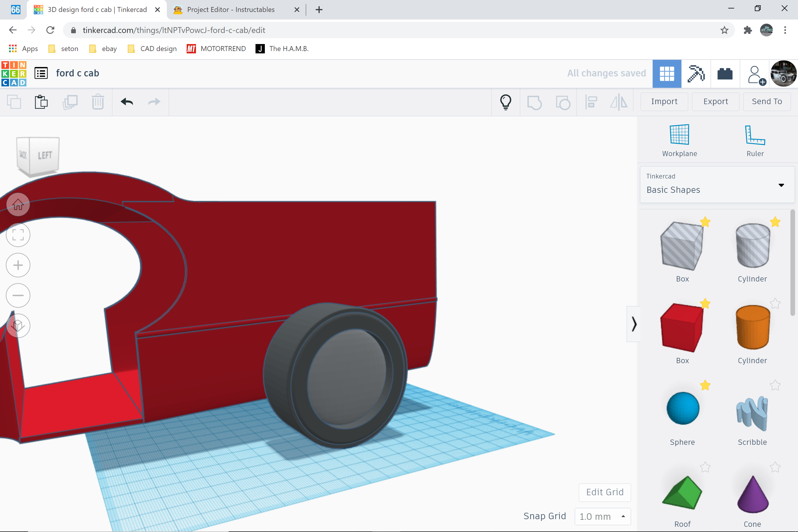Switch to 3D design grid view
Viewport: 798px width, 532px height.
point(667,73)
